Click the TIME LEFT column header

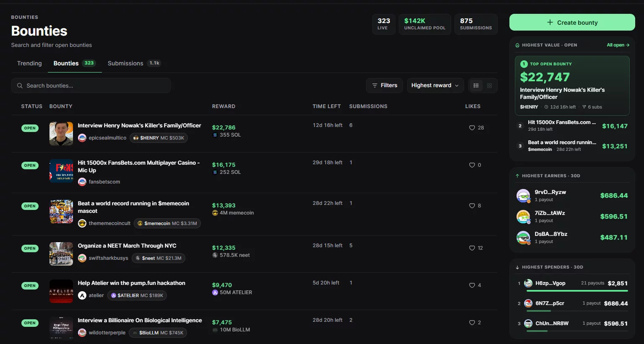click(327, 106)
